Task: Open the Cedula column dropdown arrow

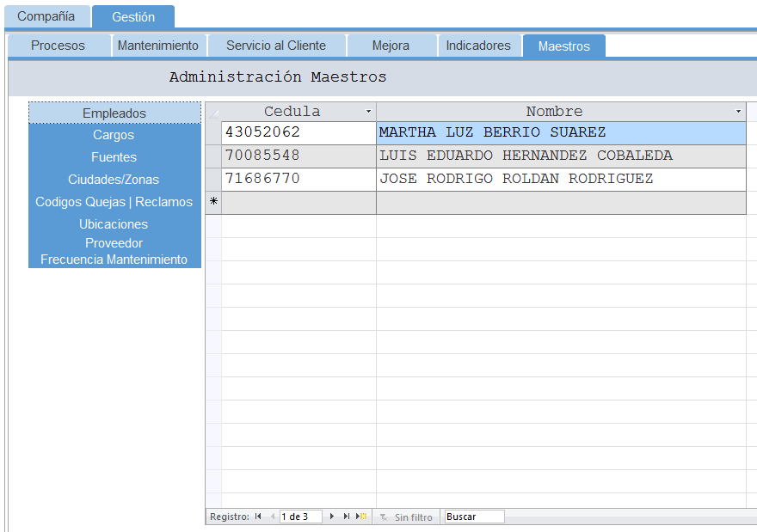Action: tap(368, 112)
